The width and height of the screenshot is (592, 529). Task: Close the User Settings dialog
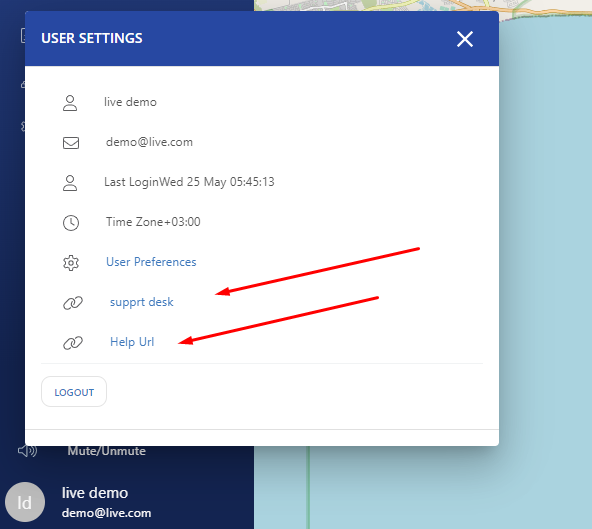[465, 39]
